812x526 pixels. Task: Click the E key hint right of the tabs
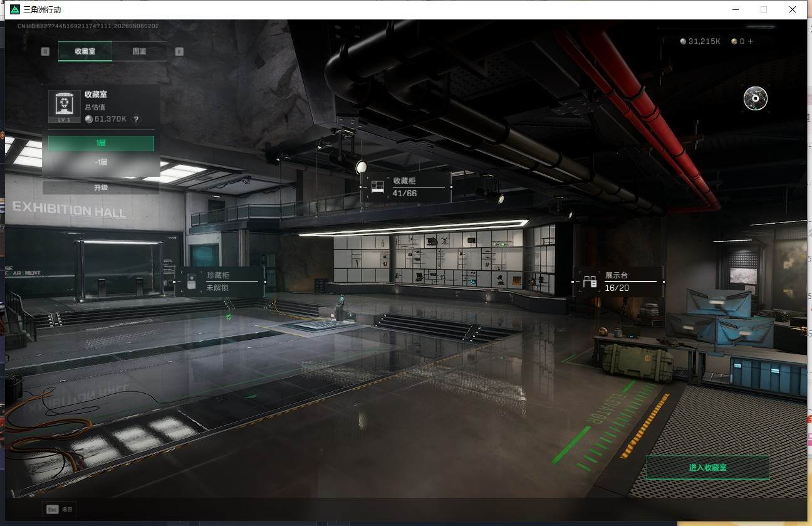coord(179,51)
